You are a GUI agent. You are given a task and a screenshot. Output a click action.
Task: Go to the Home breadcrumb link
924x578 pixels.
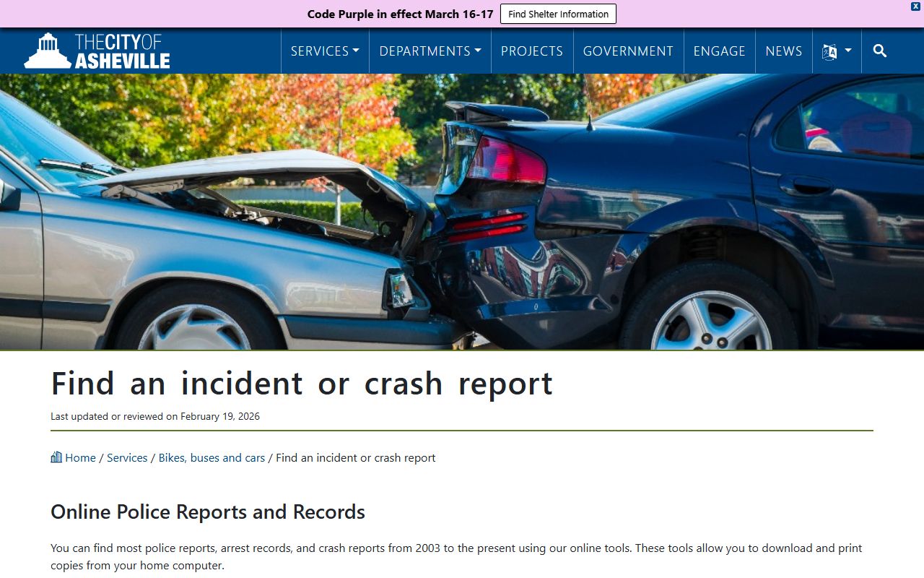pyautogui.click(x=80, y=457)
